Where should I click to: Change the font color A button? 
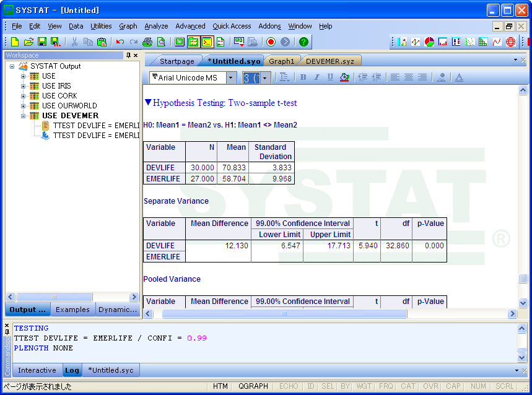coord(459,77)
